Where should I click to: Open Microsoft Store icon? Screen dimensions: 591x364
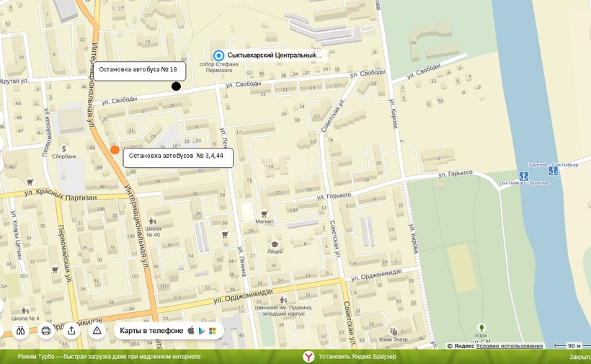(x=213, y=331)
